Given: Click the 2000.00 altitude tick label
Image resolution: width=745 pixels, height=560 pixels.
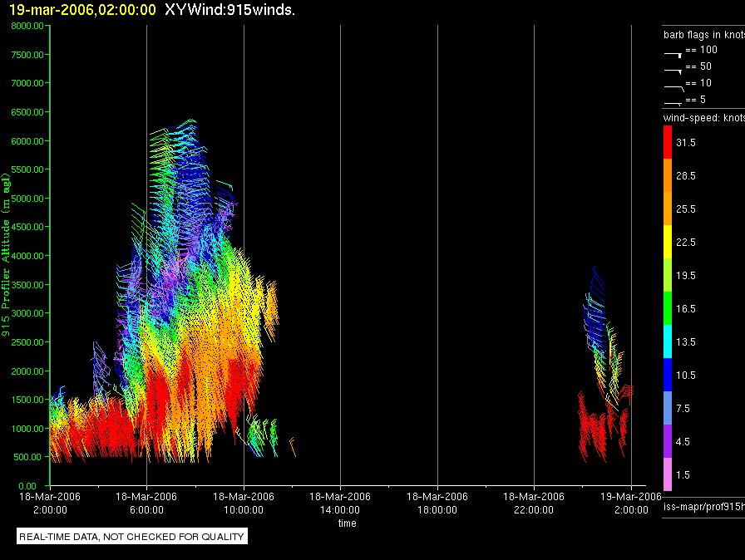Looking at the screenshot, I should coord(27,371).
